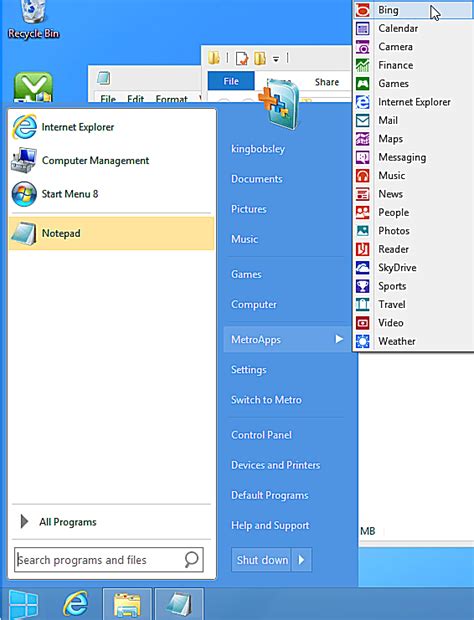Screen dimensions: 474x620
Task: Switch to Notepad on the taskbar
Action: click(179, 605)
